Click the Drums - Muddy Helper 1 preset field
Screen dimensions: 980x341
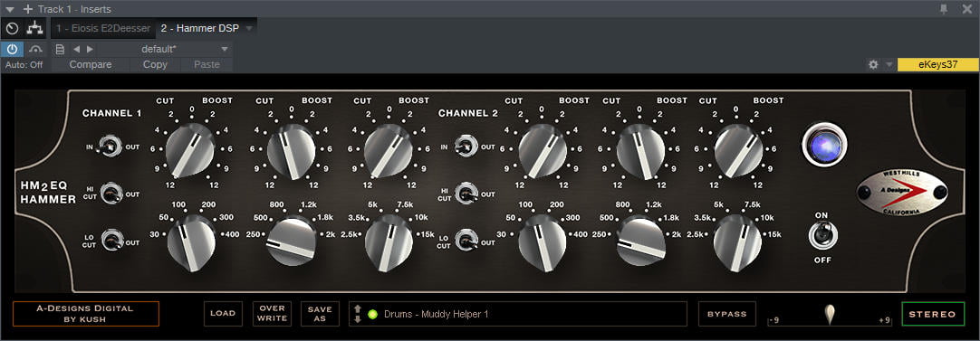pyautogui.click(x=518, y=314)
